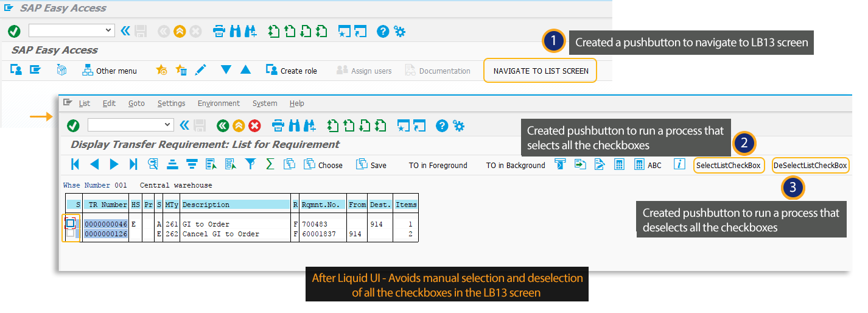Click the Add to favorites star icon

click(x=161, y=71)
